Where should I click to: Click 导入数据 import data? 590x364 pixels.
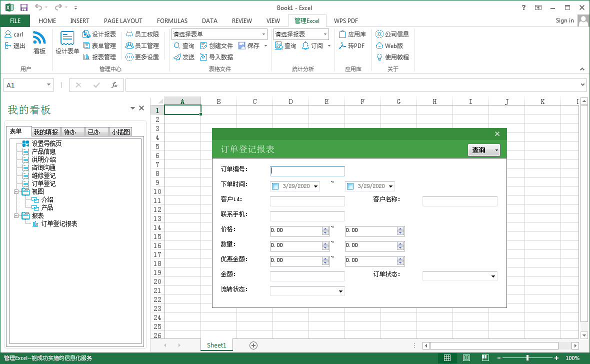pos(216,57)
